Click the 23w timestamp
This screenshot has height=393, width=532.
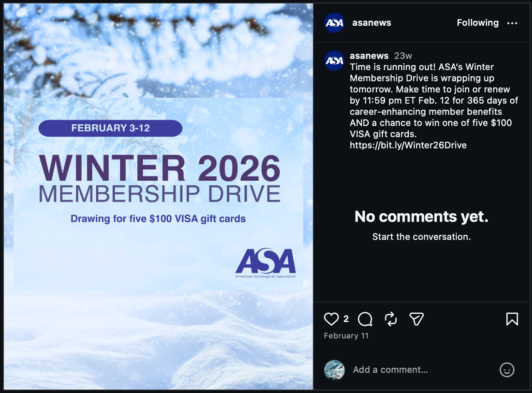tap(403, 56)
